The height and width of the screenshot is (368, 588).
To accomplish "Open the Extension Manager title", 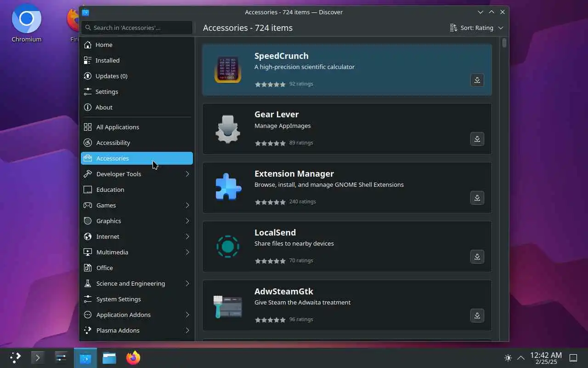I will point(294,173).
